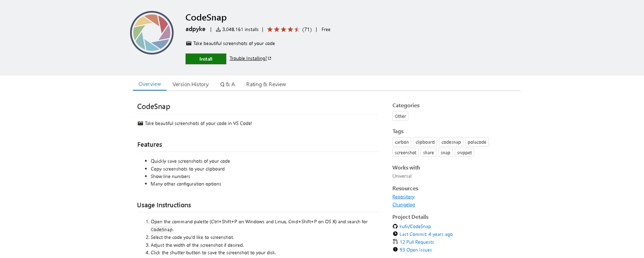Select the share tag
Viewport: 644px width, 258px height.
coord(429,152)
